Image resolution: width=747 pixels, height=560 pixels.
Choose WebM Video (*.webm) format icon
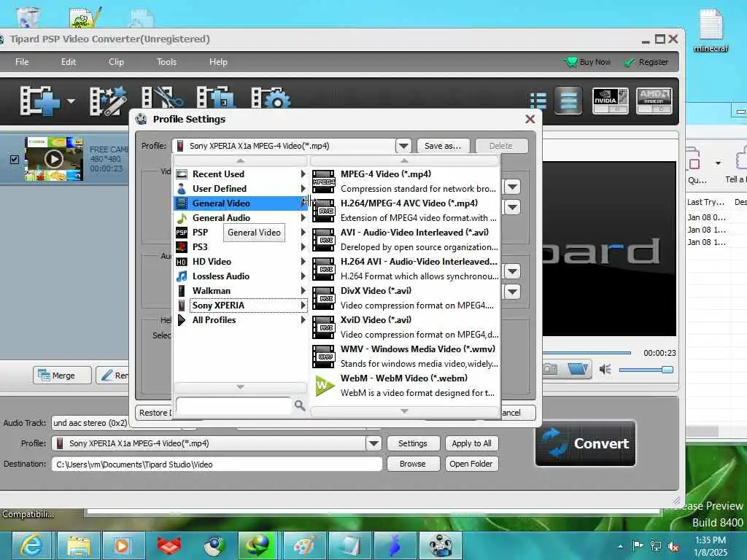tap(325, 386)
